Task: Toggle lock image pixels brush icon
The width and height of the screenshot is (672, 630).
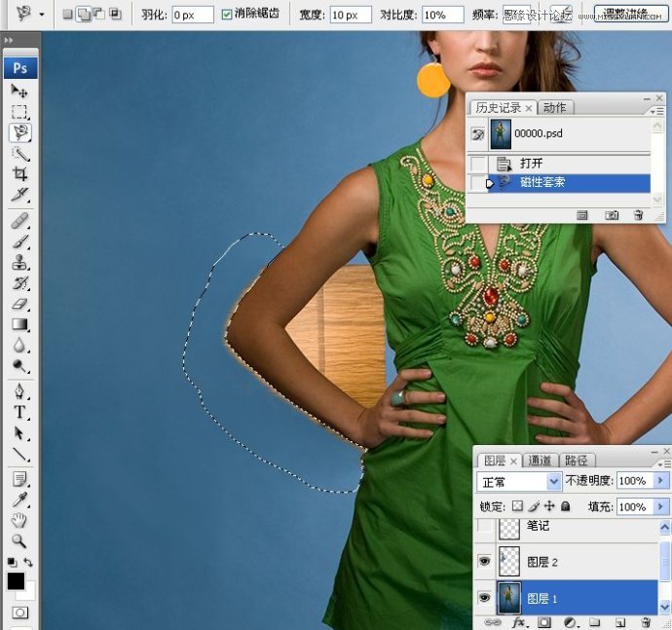Action: click(x=534, y=506)
